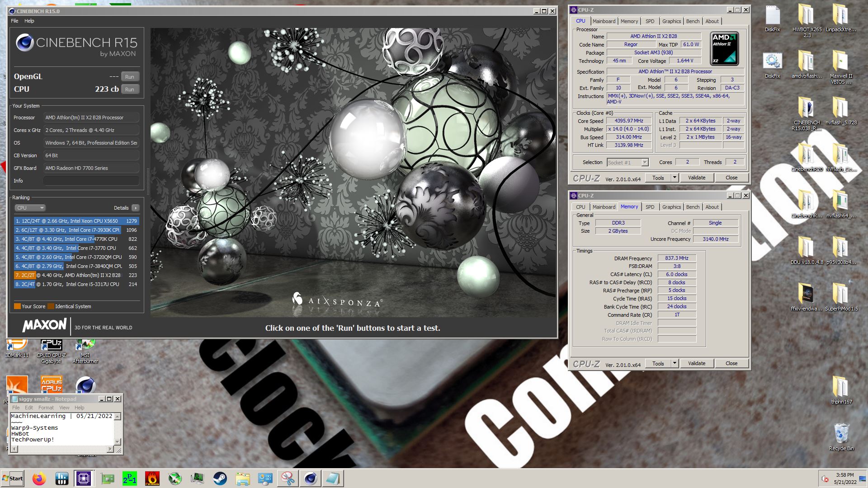The width and height of the screenshot is (868, 488).
Task: Click the Windows Start button
Action: coord(13,479)
